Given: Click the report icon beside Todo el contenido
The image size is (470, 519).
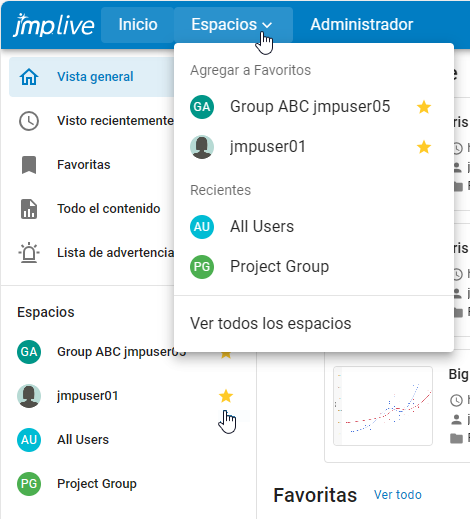Looking at the screenshot, I should (x=29, y=209).
